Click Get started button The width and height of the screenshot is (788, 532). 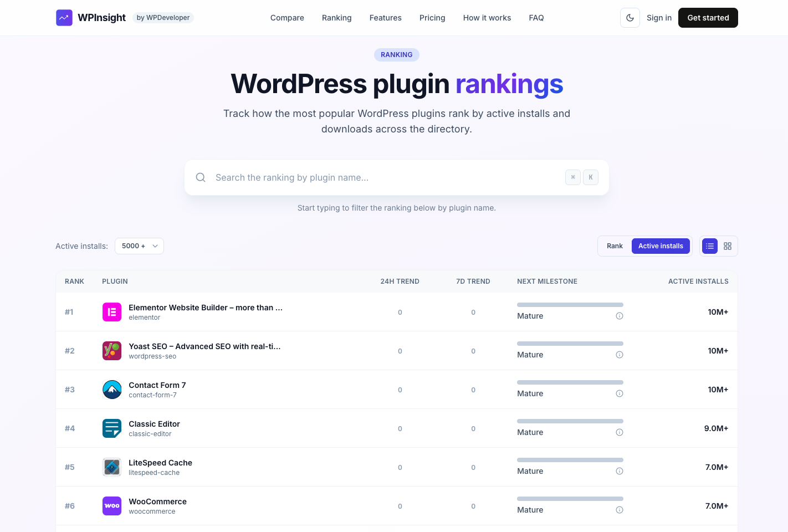[x=708, y=18]
